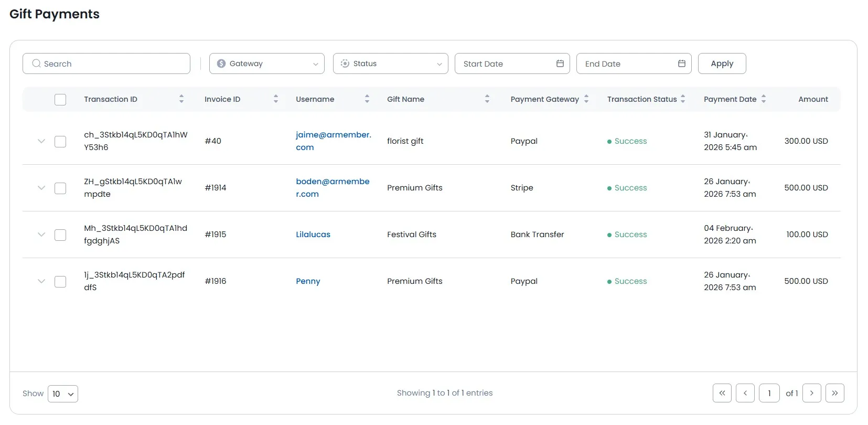
Task: Expand the row details for invoice #1914
Action: click(x=41, y=188)
